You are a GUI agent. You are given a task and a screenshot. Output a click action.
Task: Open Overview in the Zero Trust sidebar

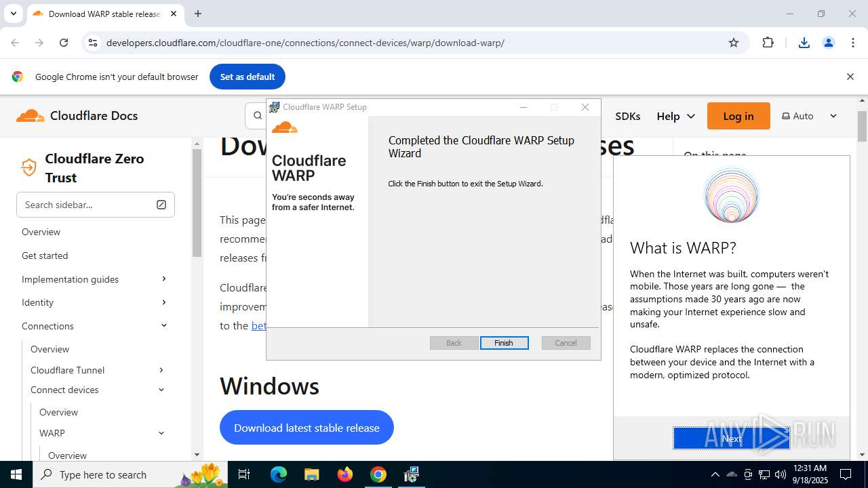click(41, 232)
